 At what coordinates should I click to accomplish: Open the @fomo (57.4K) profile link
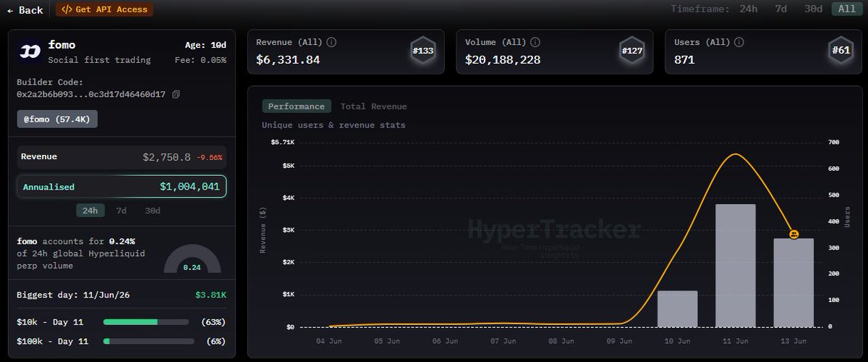point(57,119)
